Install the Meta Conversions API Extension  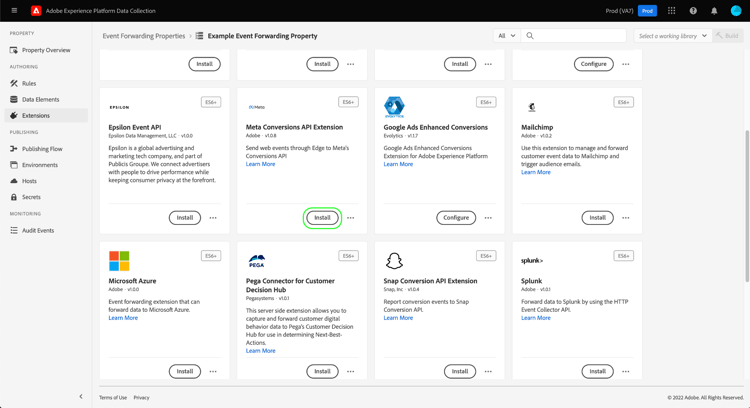pos(322,218)
